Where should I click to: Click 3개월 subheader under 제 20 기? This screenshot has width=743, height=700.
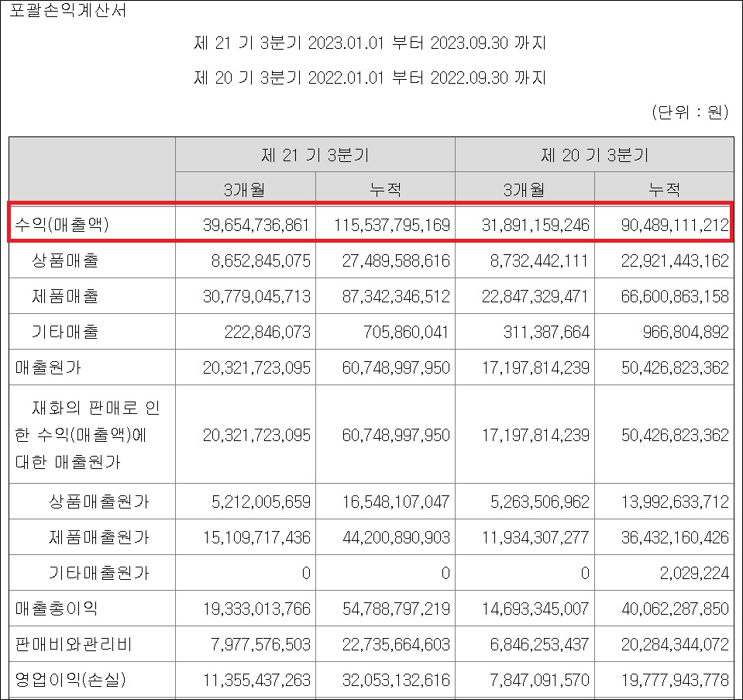(x=525, y=190)
